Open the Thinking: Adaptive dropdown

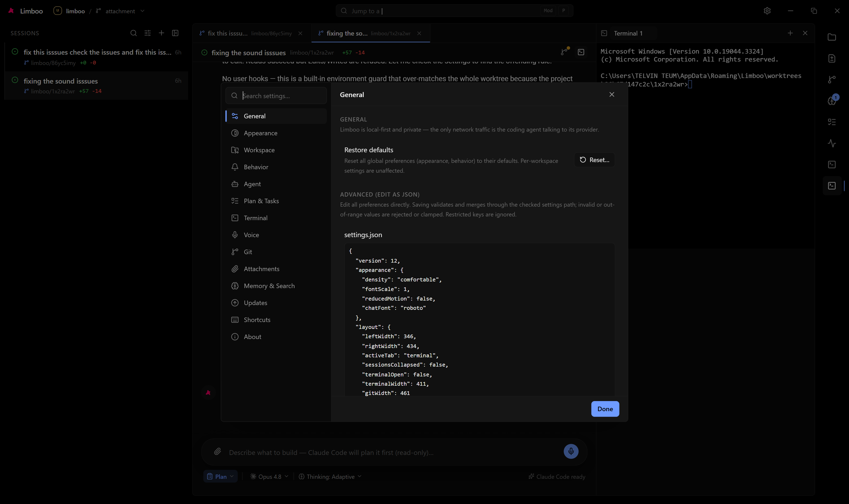(x=330, y=476)
